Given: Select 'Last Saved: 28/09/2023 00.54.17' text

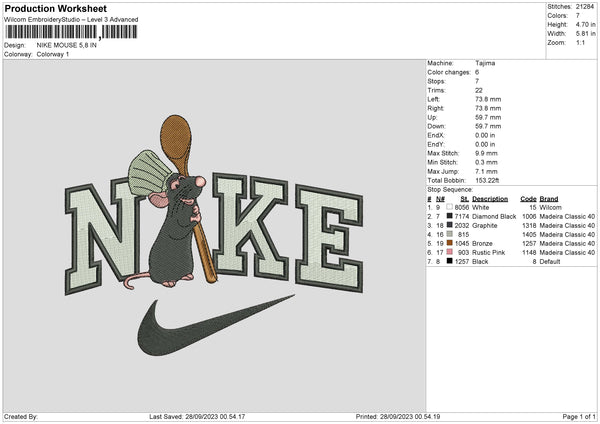Looking at the screenshot, I should [197, 416].
